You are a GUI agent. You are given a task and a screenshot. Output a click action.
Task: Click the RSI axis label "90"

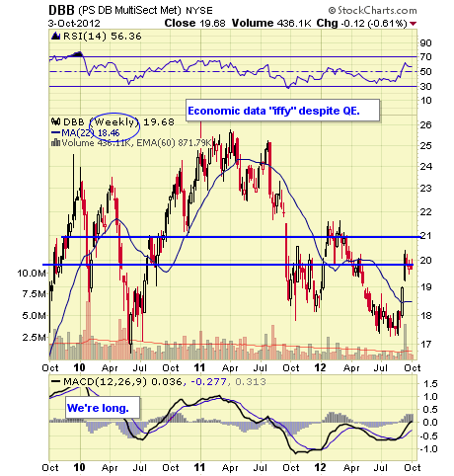tap(425, 42)
